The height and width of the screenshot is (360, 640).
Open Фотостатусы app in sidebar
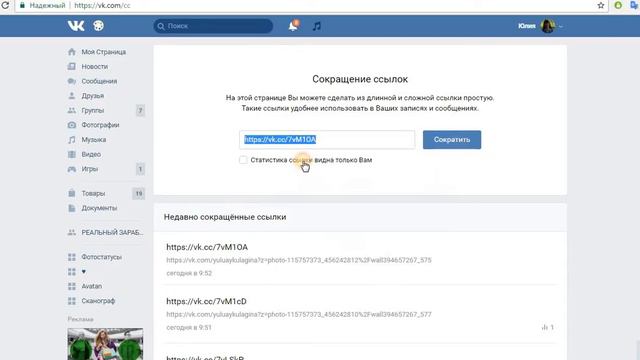click(x=102, y=257)
